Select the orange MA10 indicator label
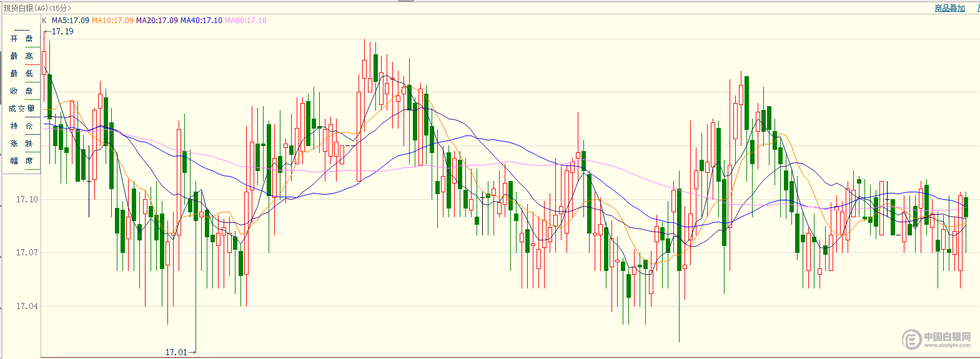Image resolution: width=980 pixels, height=359 pixels. pos(112,21)
